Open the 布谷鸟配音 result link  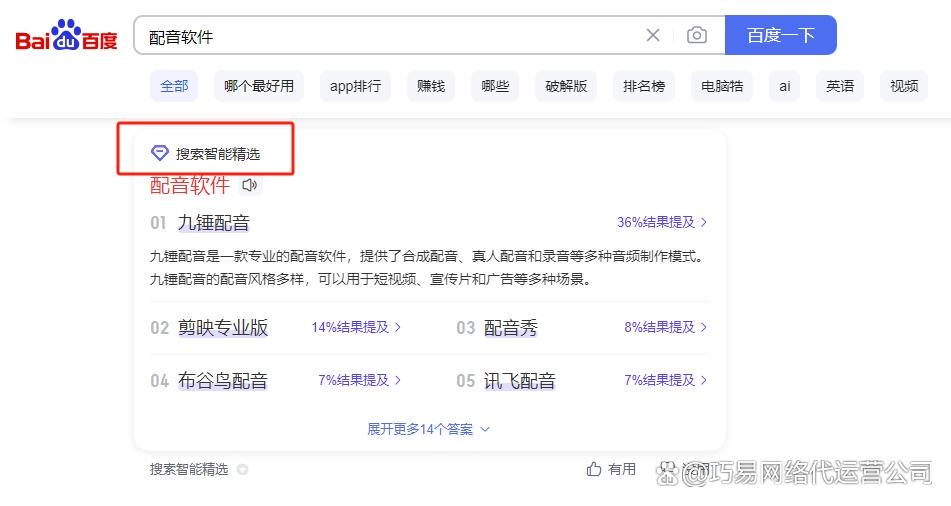pyautogui.click(x=223, y=381)
